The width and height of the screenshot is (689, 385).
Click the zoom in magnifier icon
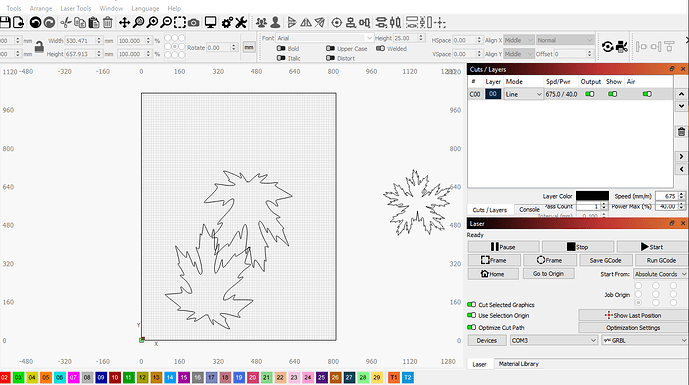point(152,22)
